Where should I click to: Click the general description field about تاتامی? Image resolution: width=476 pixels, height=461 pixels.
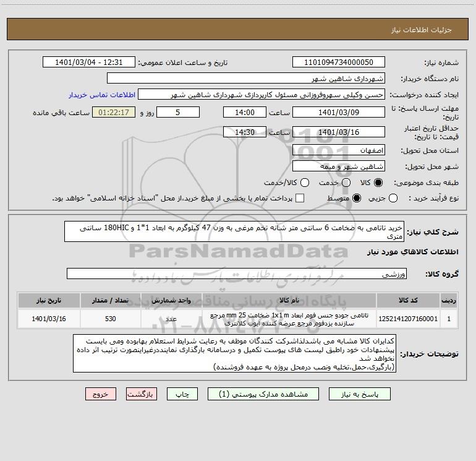[234, 232]
